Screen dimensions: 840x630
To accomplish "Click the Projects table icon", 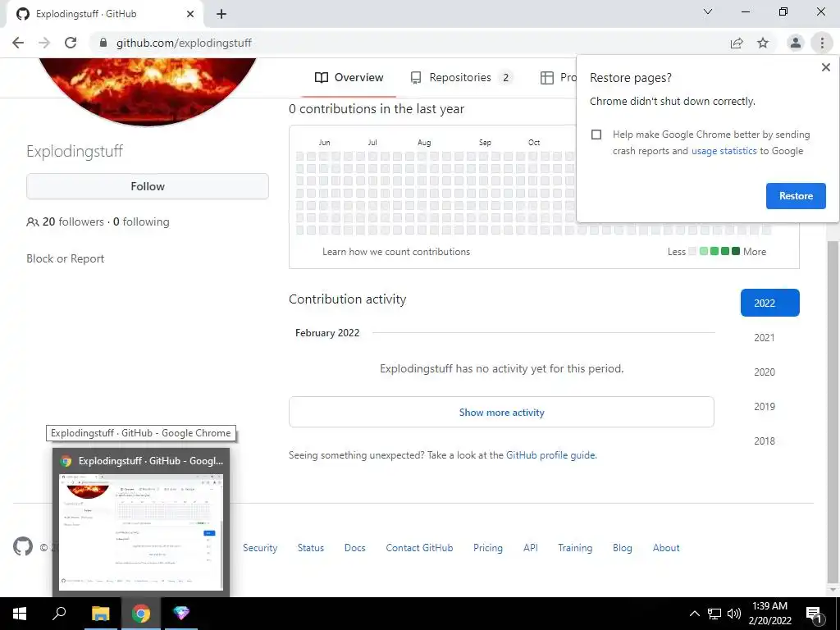I will [547, 78].
